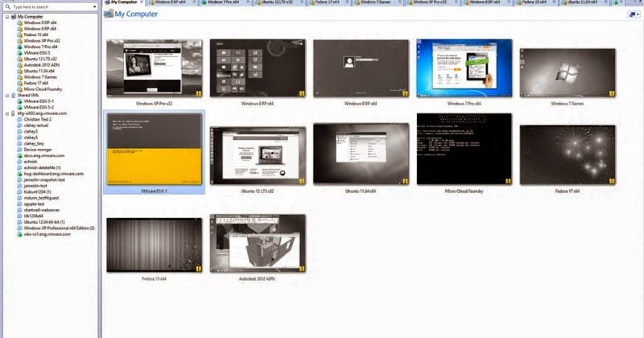
Task: Focus the Type here to search field
Action: tap(51, 7)
